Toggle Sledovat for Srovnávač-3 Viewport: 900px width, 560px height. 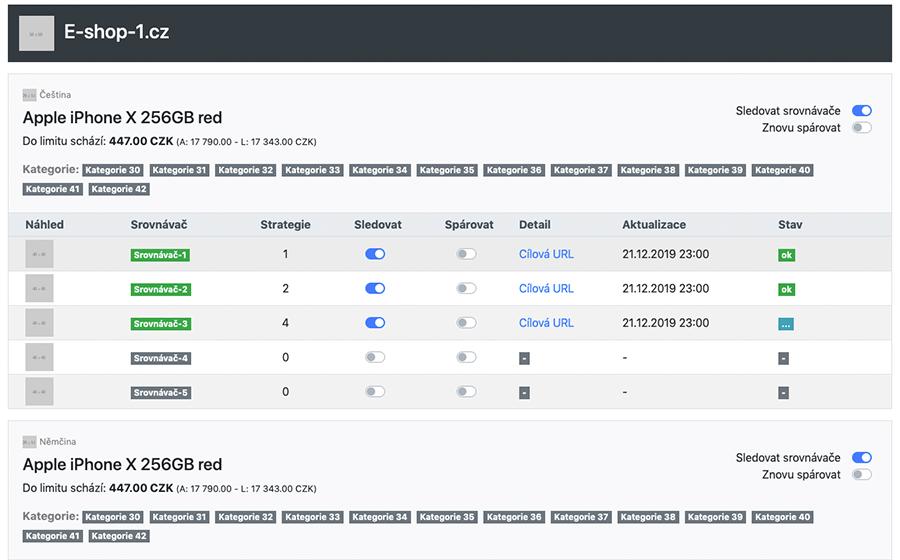point(375,323)
